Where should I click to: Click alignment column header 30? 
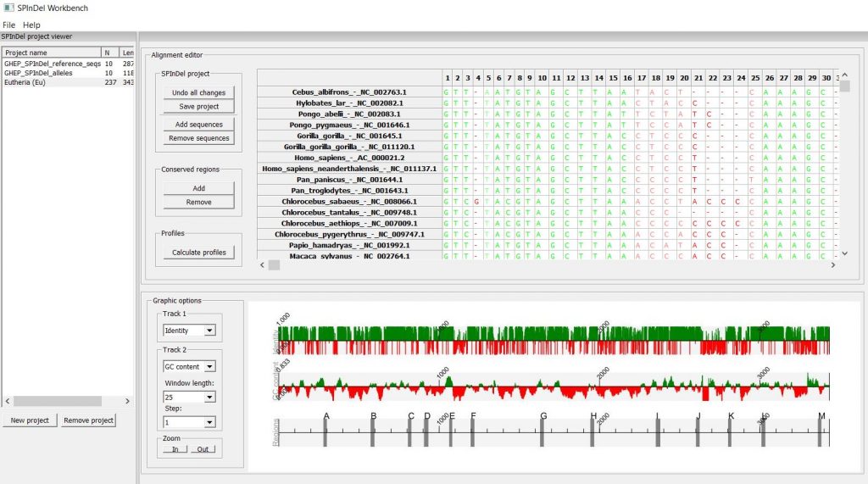tap(826, 78)
